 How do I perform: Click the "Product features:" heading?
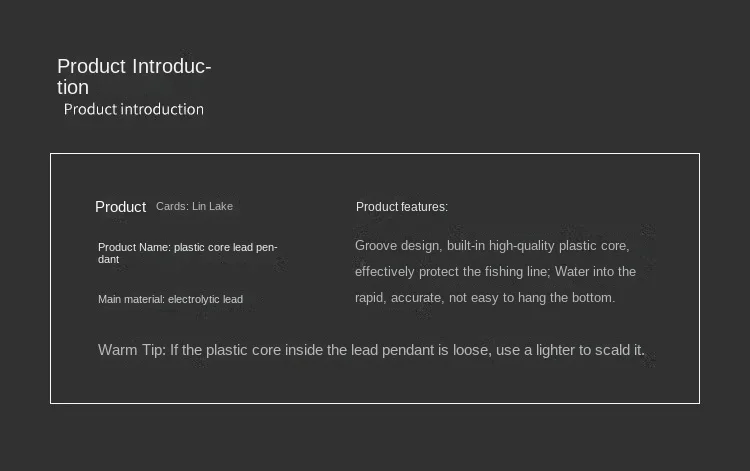coord(401,207)
